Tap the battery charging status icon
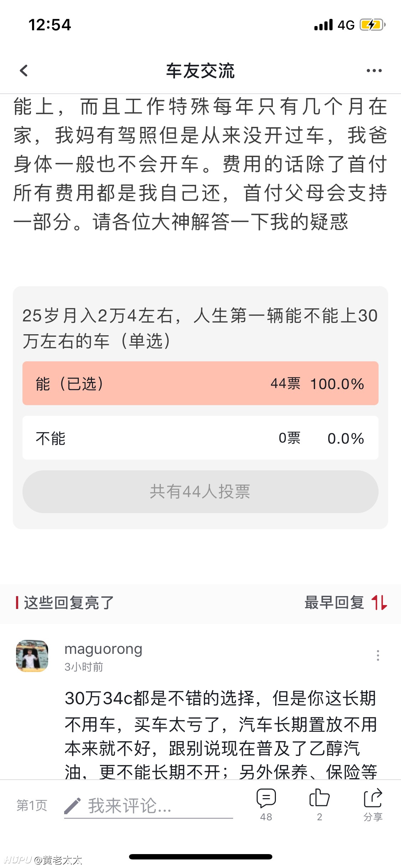Screen dimensions: 401x868 click(x=372, y=25)
